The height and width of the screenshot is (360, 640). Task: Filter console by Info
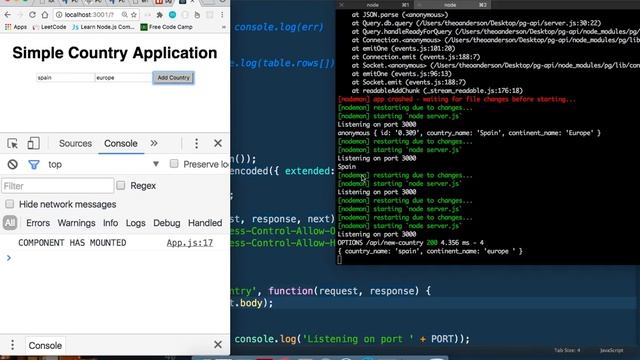110,223
